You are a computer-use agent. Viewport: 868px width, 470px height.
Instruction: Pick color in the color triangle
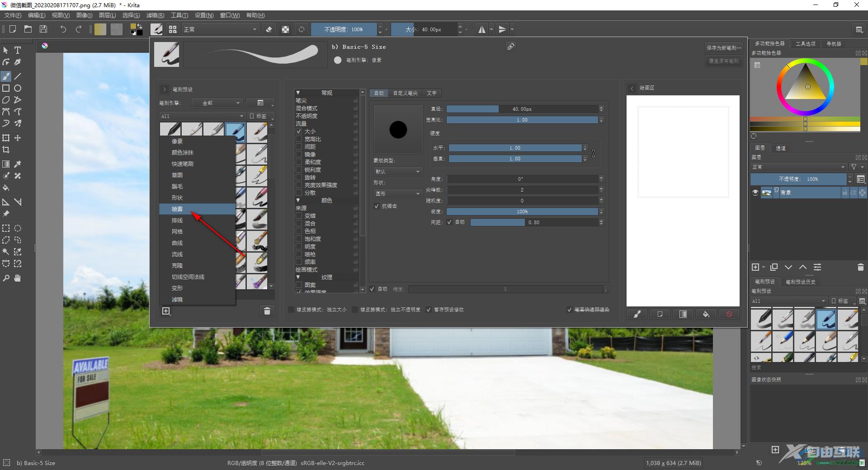click(x=806, y=84)
